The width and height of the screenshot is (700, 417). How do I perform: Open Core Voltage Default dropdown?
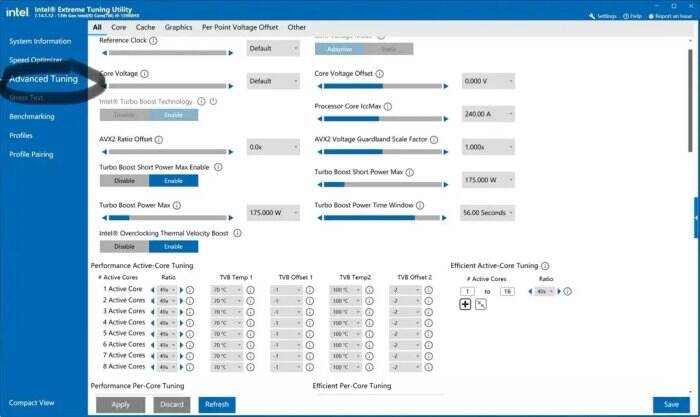point(273,81)
